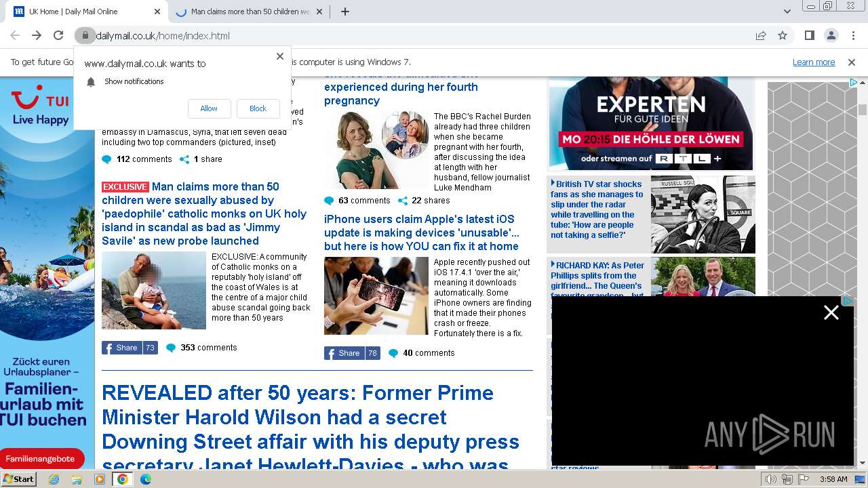This screenshot has width=868, height=488.
Task: Click the network tray icon
Action: (x=787, y=479)
